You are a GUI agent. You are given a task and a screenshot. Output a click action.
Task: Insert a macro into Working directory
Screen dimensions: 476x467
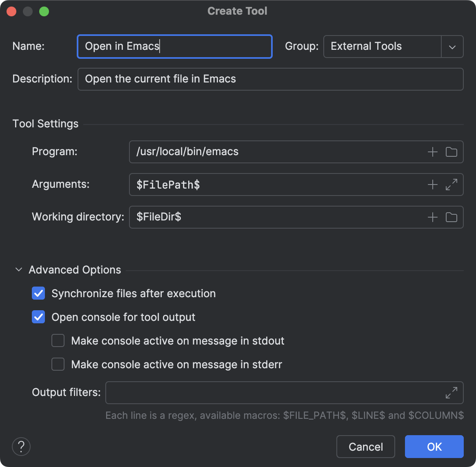coord(432,217)
